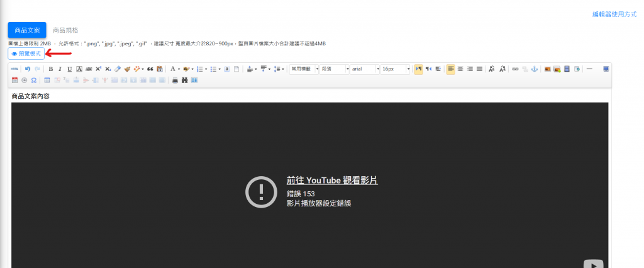Viewport: 644px width, 268px height.
Task: Open the 段落 paragraph format dropdown
Action: coord(334,69)
